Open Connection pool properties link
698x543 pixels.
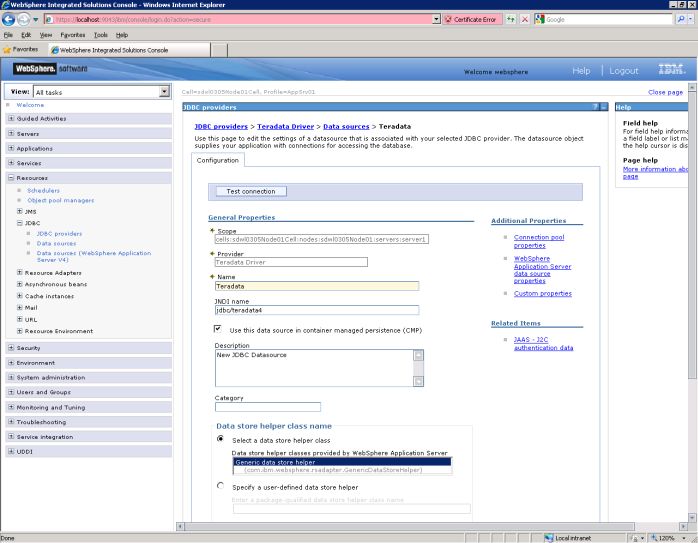(x=539, y=241)
